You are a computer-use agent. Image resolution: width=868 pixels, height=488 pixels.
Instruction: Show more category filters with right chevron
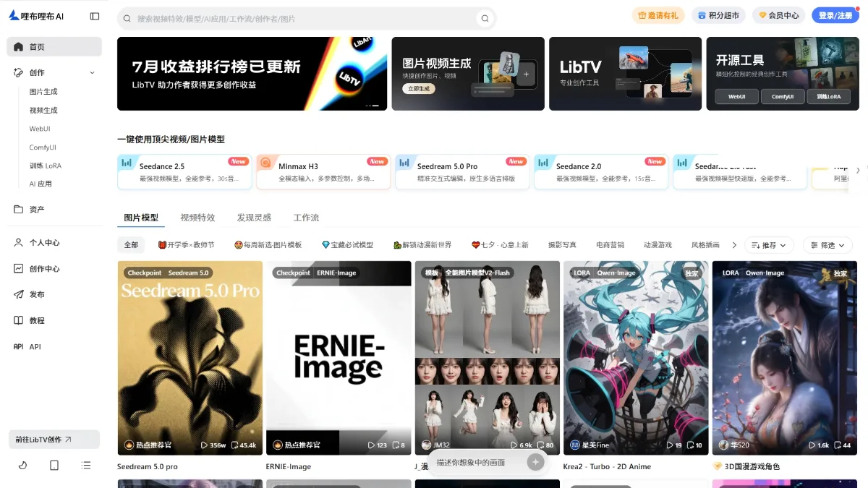pyautogui.click(x=734, y=245)
